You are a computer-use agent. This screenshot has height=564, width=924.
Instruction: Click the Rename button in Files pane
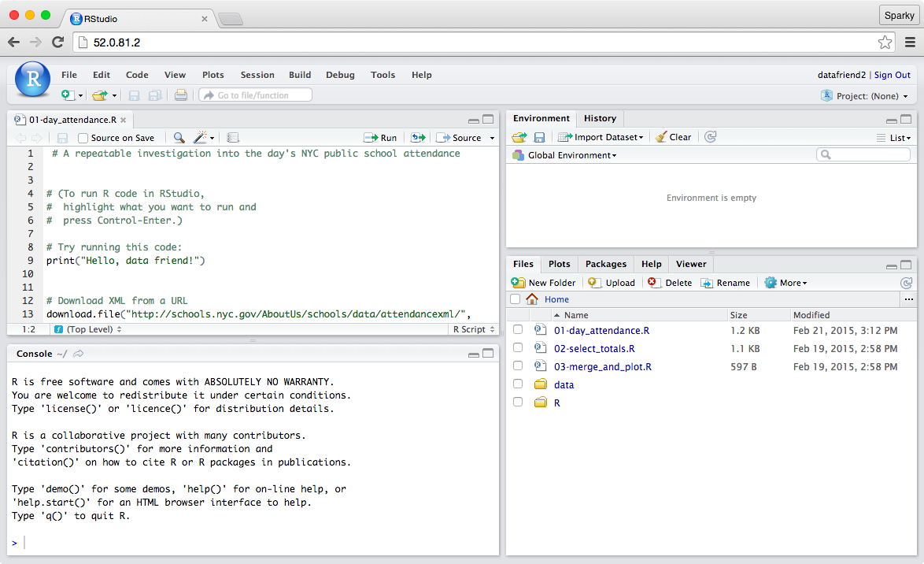coord(725,283)
